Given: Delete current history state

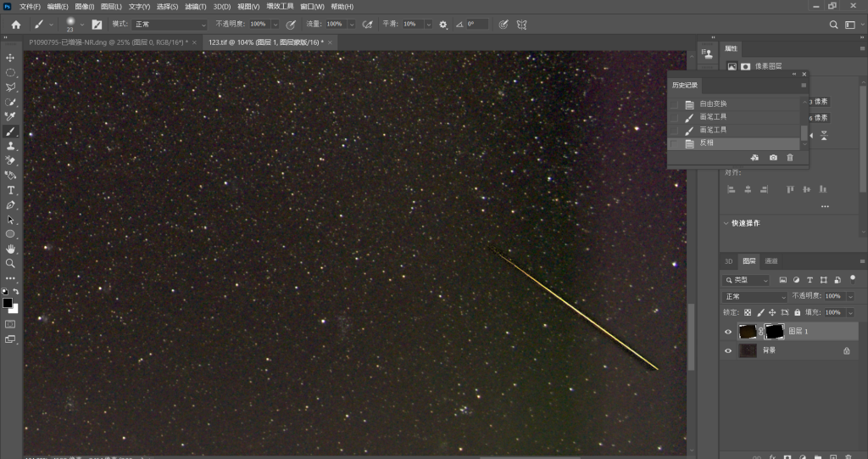Looking at the screenshot, I should click(790, 158).
